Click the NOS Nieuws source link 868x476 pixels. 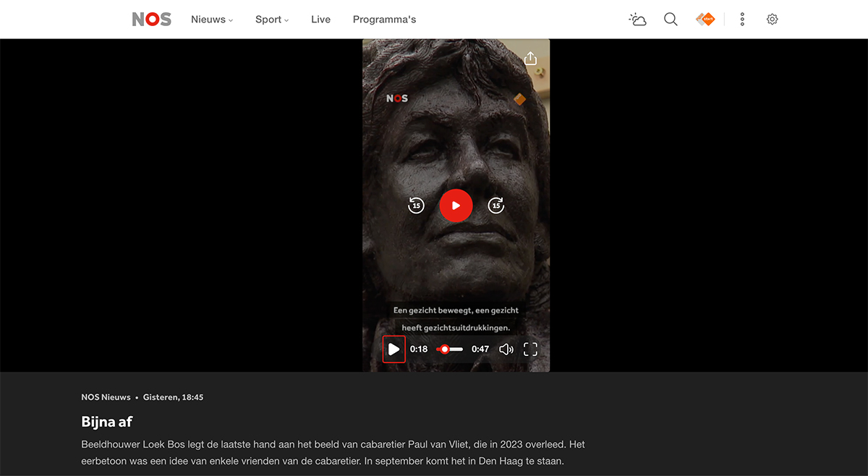[x=106, y=397]
